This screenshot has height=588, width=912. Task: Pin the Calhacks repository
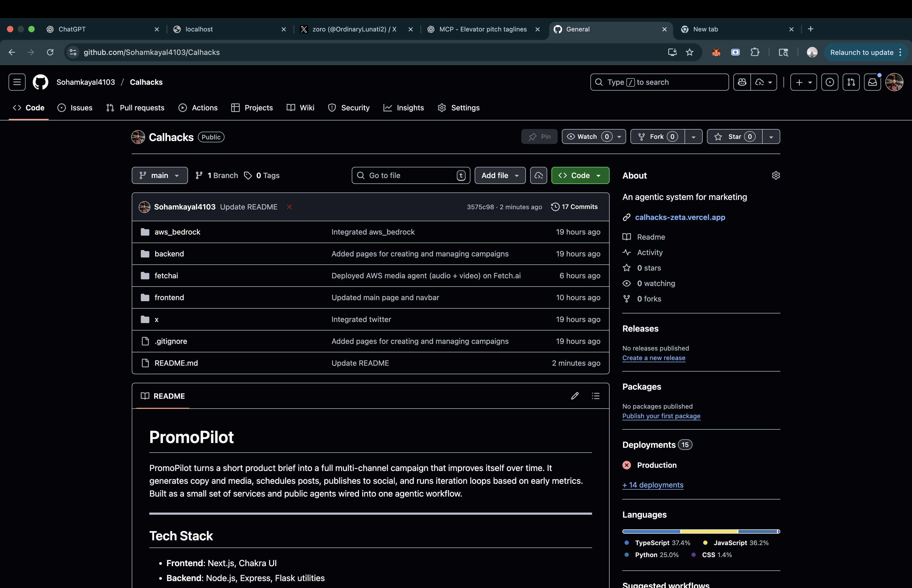(539, 137)
